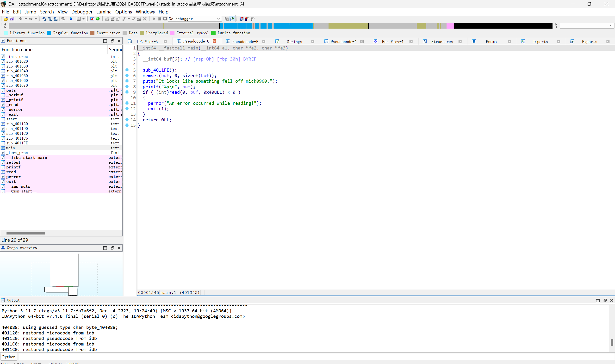615x364 pixels.
Task: Click the convert-to-data toolbar icon
Action: (x=113, y=19)
